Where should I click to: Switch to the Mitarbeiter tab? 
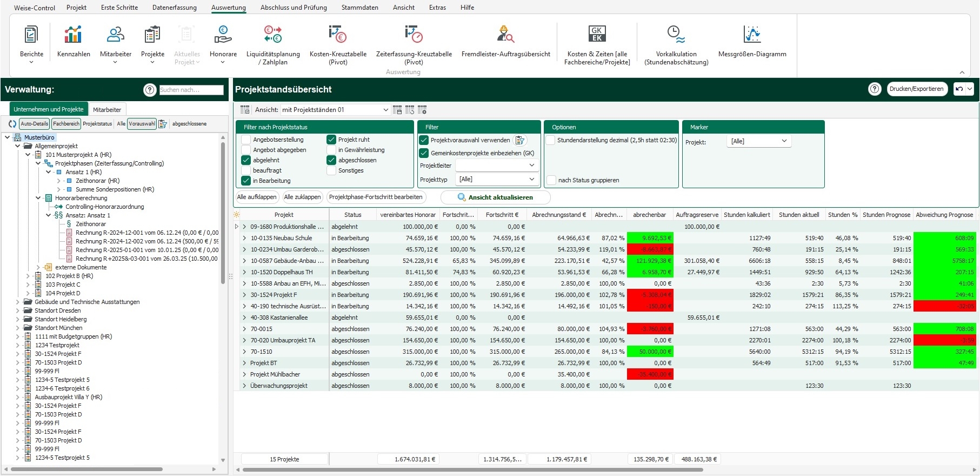[107, 109]
